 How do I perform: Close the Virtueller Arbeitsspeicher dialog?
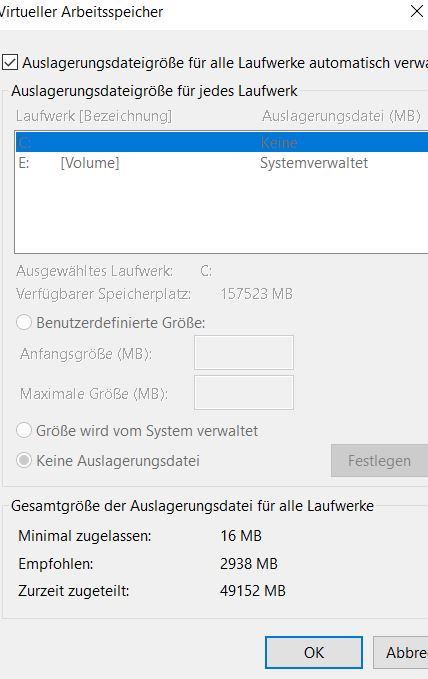click(x=417, y=12)
